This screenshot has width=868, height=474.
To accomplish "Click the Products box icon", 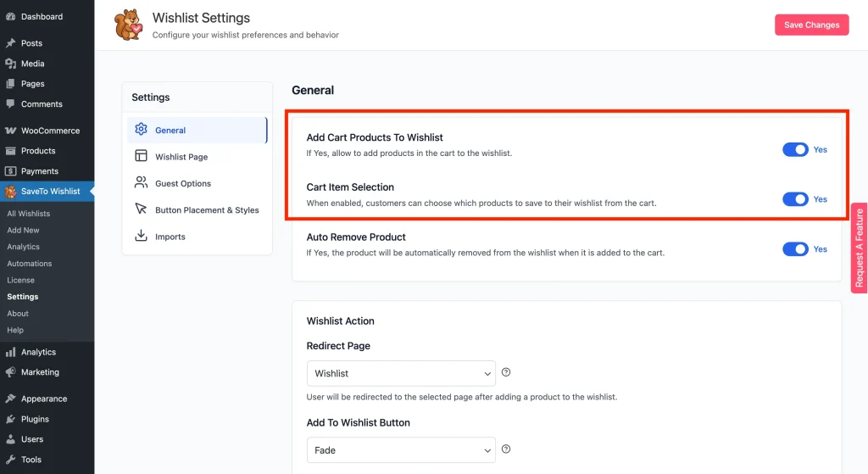I will coord(10,151).
